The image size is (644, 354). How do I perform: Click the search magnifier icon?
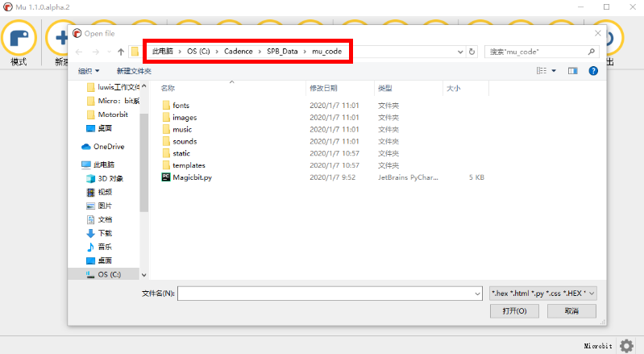591,52
